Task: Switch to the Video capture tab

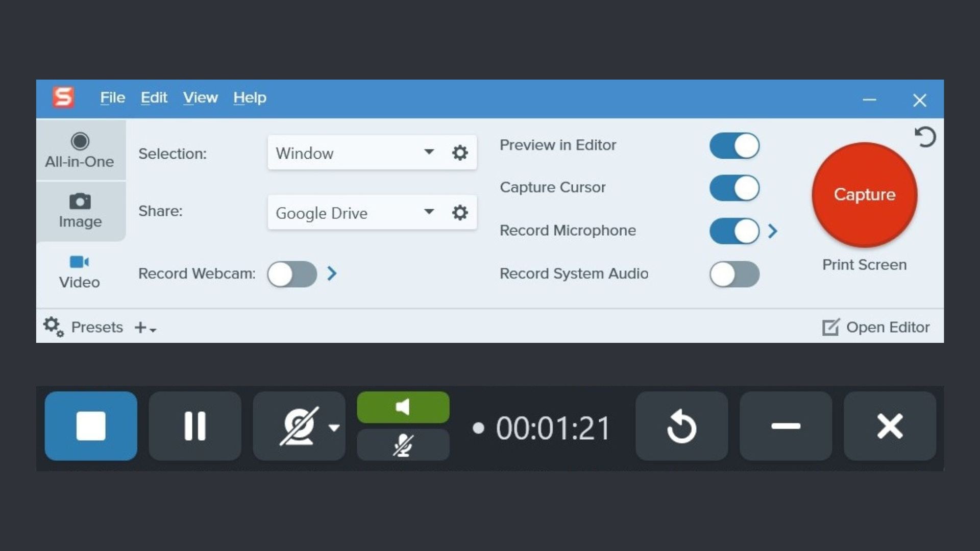Action: 80,272
